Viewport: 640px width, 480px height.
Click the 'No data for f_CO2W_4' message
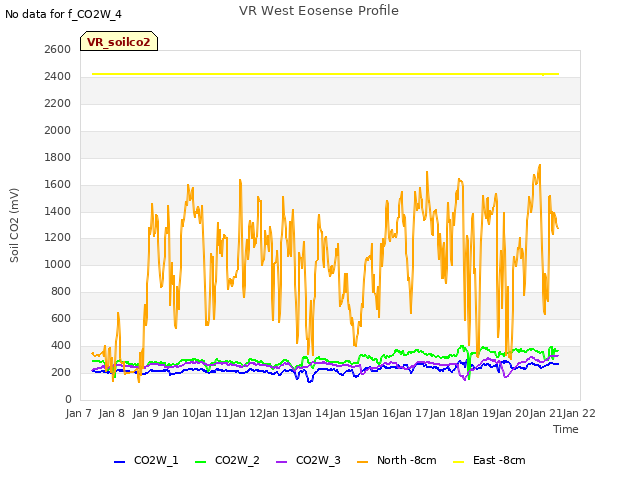click(x=63, y=14)
